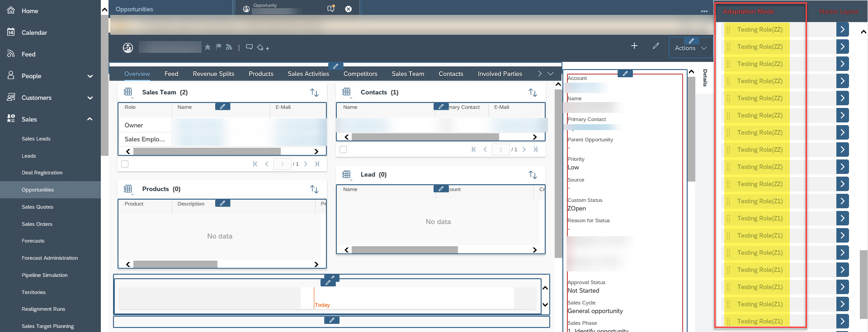Show more tabs using the right chevron
868x332 pixels.
(540, 74)
